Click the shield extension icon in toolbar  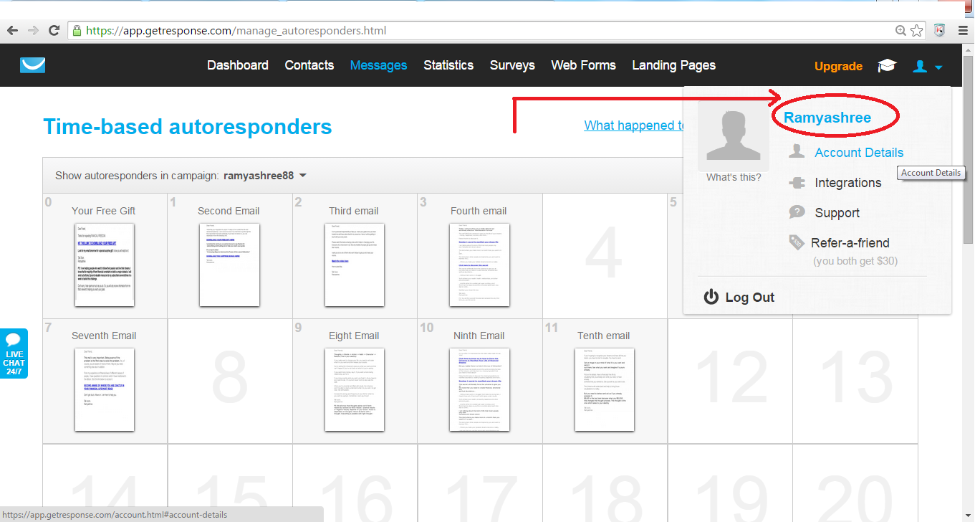940,30
